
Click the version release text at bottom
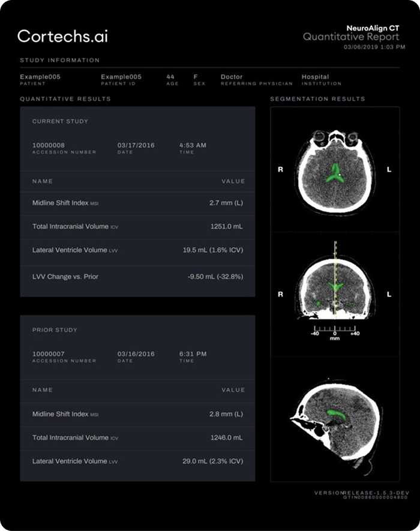[x=361, y=493]
